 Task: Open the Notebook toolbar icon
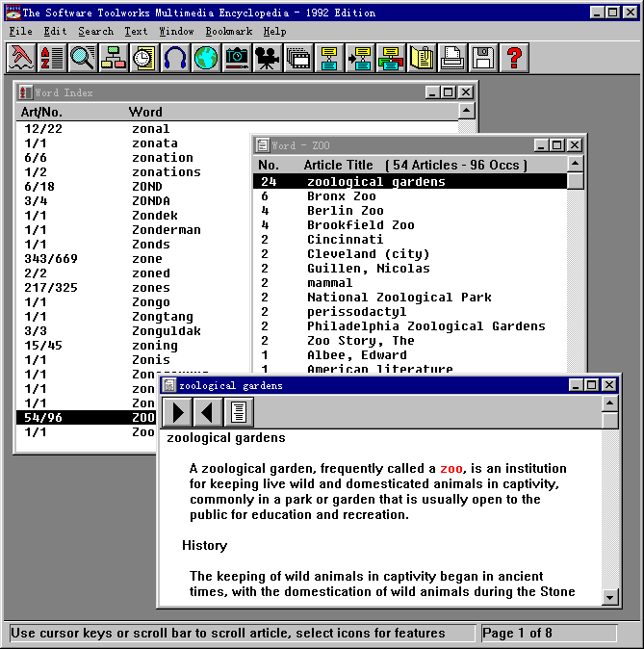[x=422, y=58]
